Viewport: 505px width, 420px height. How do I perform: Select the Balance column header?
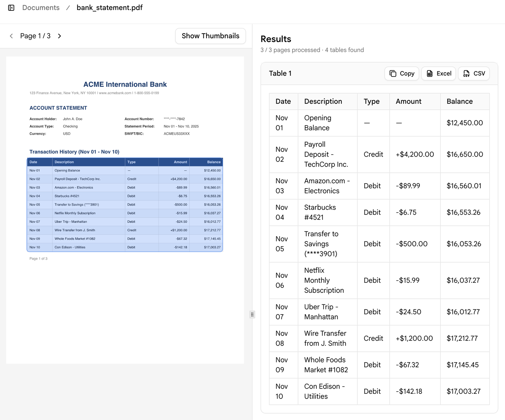tap(459, 101)
